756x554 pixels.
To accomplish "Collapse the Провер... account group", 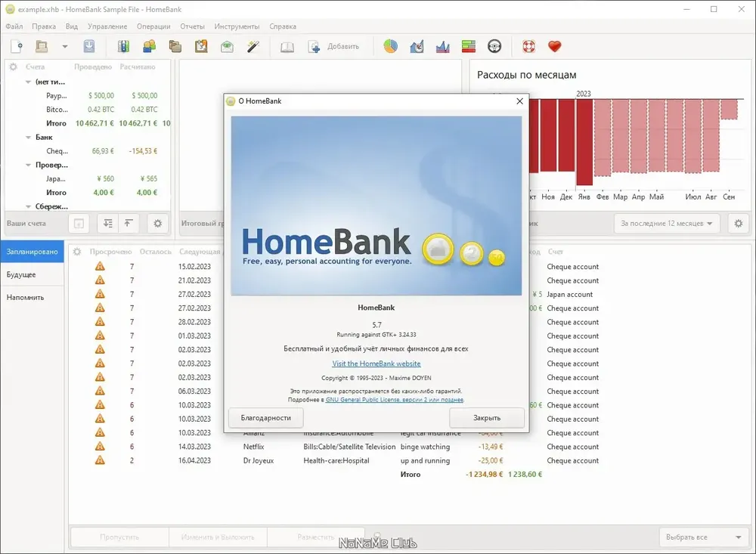I will click(x=28, y=165).
